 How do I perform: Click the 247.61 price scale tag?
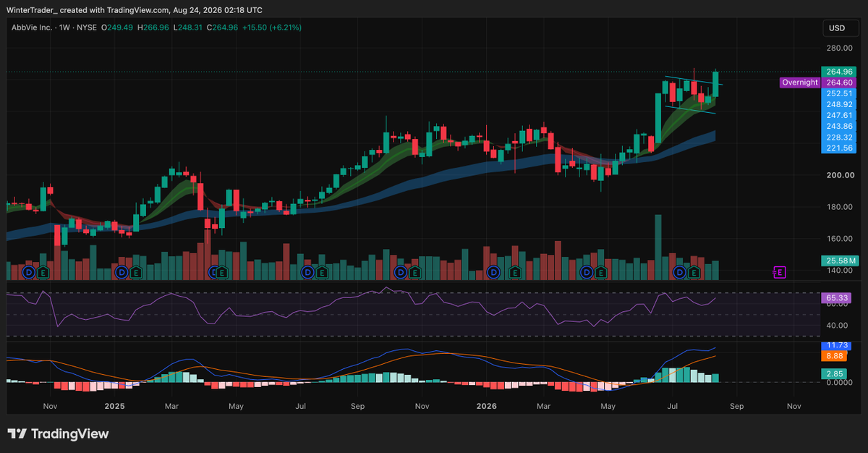839,115
